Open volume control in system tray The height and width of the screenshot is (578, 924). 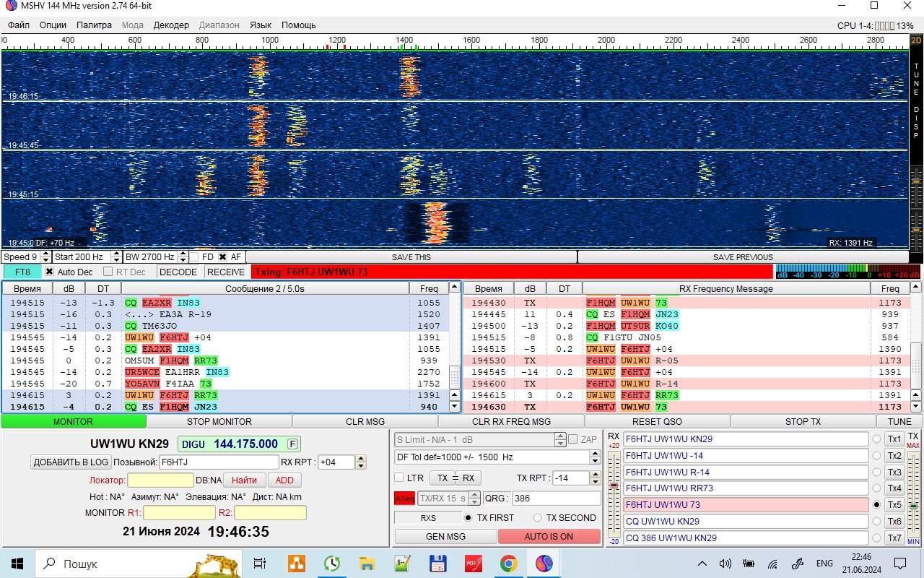(725, 564)
